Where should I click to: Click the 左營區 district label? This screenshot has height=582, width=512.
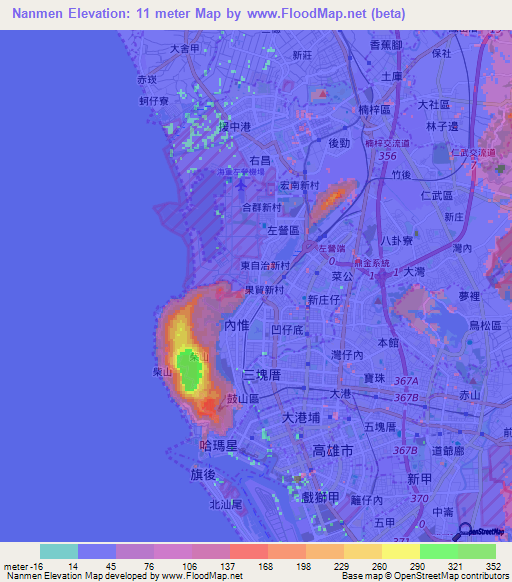click(283, 230)
